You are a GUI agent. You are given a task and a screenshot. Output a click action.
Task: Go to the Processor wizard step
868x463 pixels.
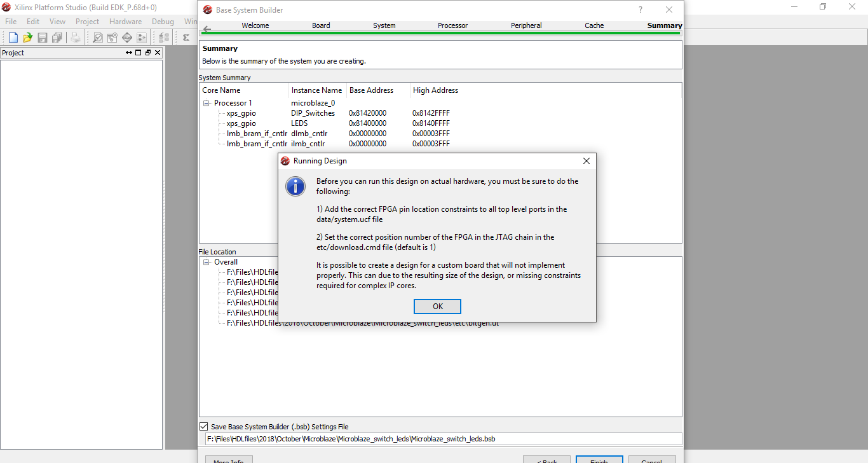452,25
